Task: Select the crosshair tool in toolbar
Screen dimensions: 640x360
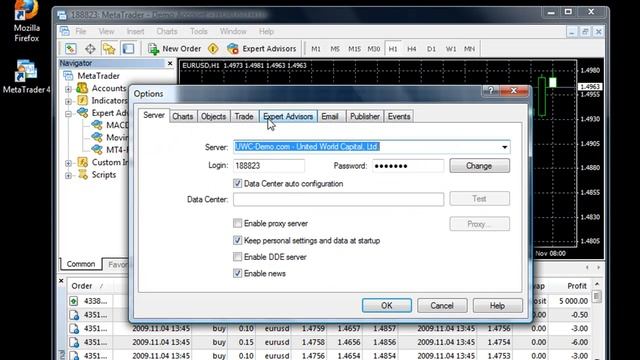Action: pos(90,49)
